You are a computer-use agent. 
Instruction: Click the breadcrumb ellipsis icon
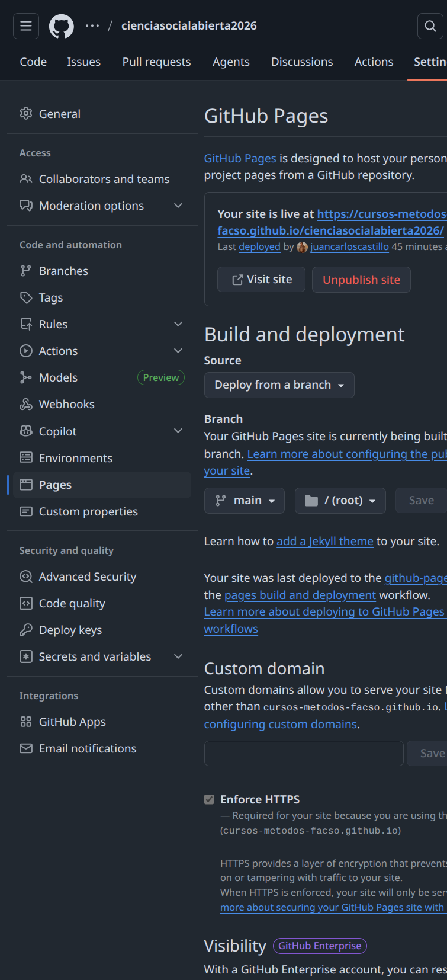(92, 25)
